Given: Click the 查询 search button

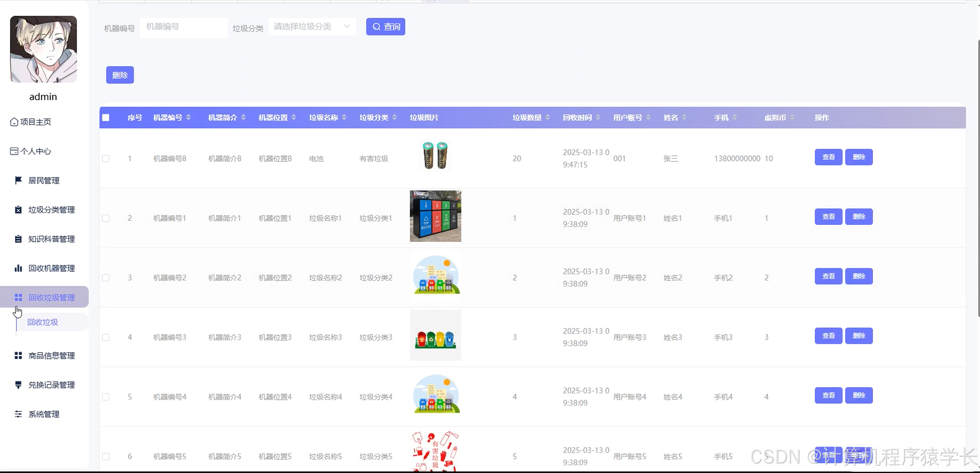Looking at the screenshot, I should point(386,26).
